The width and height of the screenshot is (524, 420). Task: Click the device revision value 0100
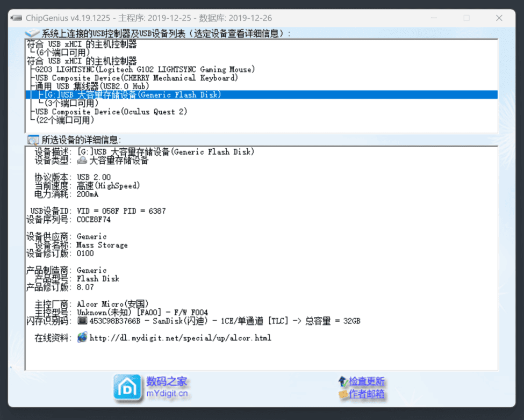click(x=85, y=254)
